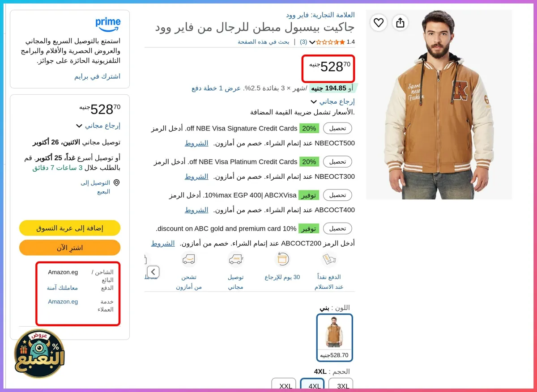The image size is (537, 392).
Task: Click the add to cart yellow button
Action: [x=70, y=228]
